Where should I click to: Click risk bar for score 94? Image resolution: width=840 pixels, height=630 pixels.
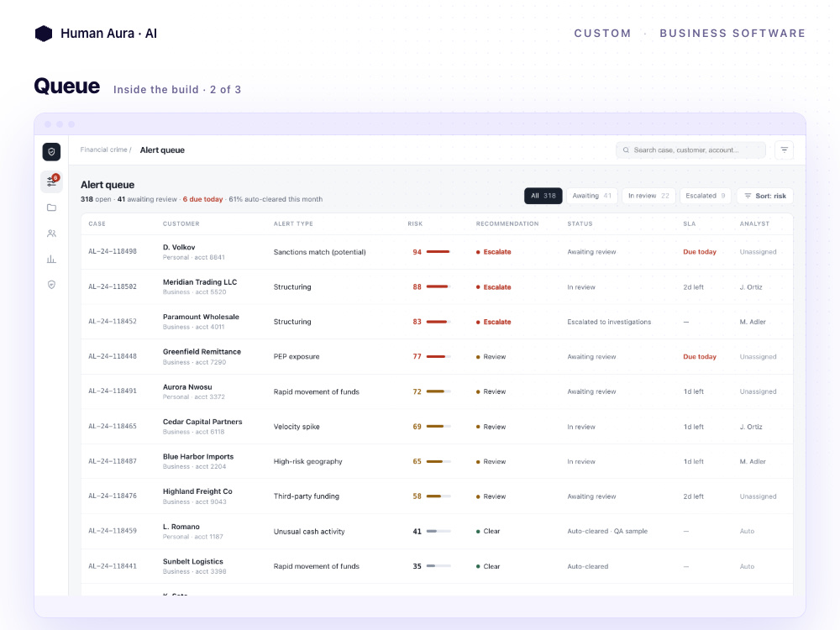click(x=438, y=252)
